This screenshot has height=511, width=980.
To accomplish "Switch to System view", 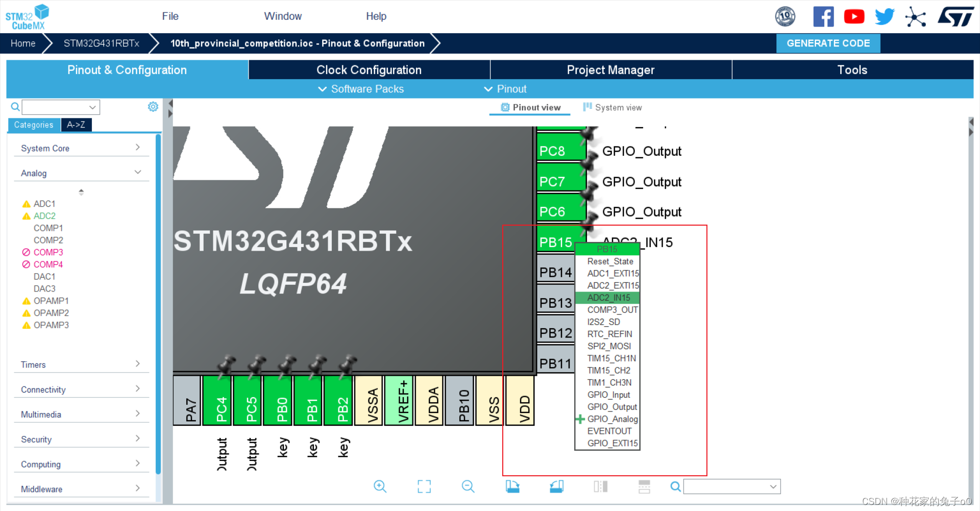I will pyautogui.click(x=612, y=107).
